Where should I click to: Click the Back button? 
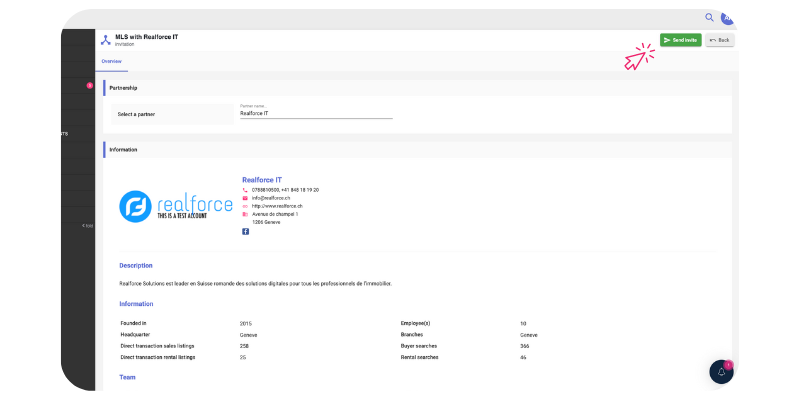(x=719, y=40)
